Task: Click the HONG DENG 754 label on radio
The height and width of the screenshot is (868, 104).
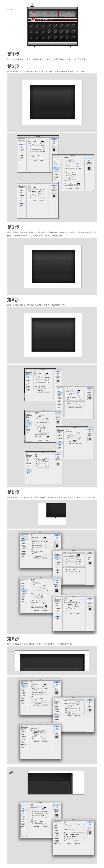Action: click(x=44, y=20)
